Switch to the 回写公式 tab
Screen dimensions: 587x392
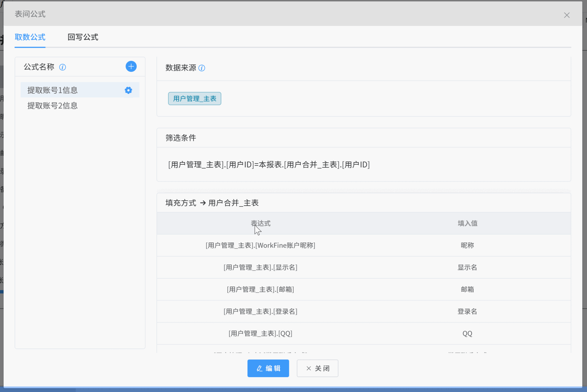coord(83,37)
